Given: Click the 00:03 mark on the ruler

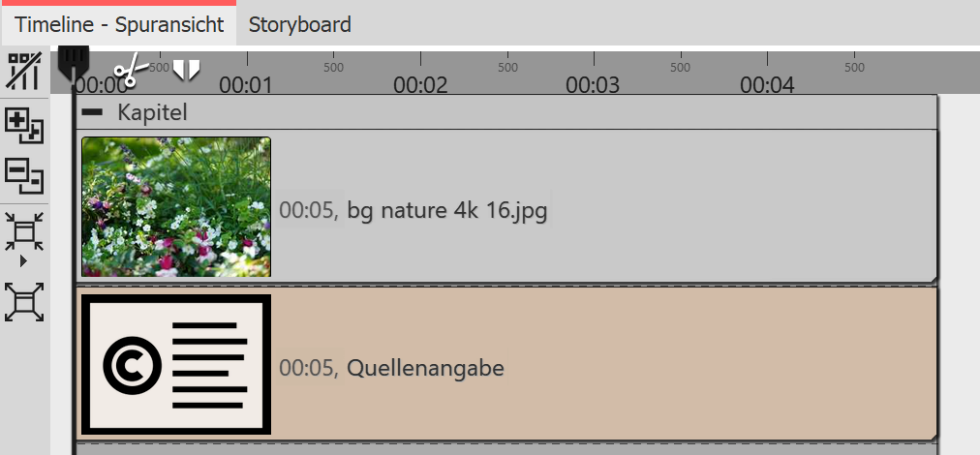Looking at the screenshot, I should click(x=593, y=85).
